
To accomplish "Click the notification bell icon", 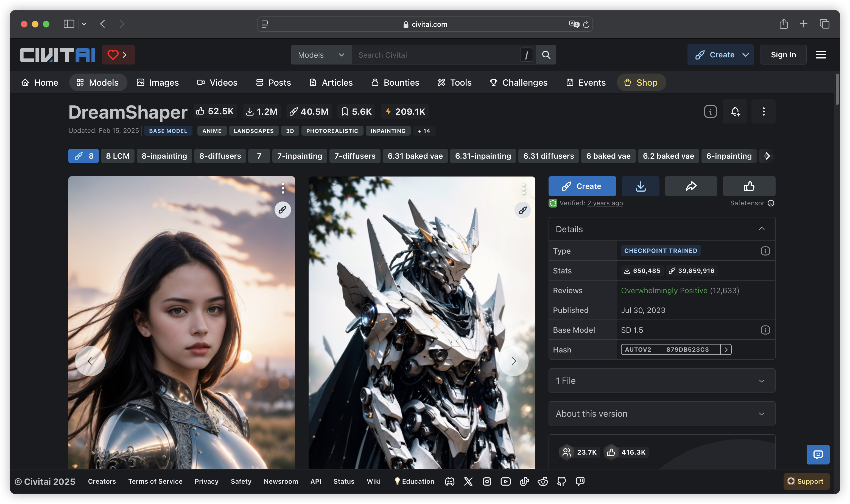I will pos(735,111).
